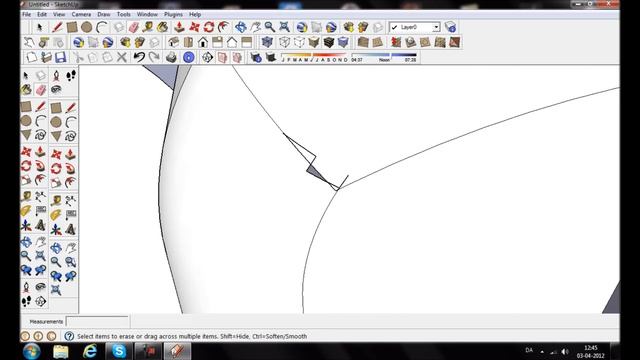This screenshot has height=360, width=640.
Task: Click the Copy icon beside the scissors
Action: pos(93,57)
